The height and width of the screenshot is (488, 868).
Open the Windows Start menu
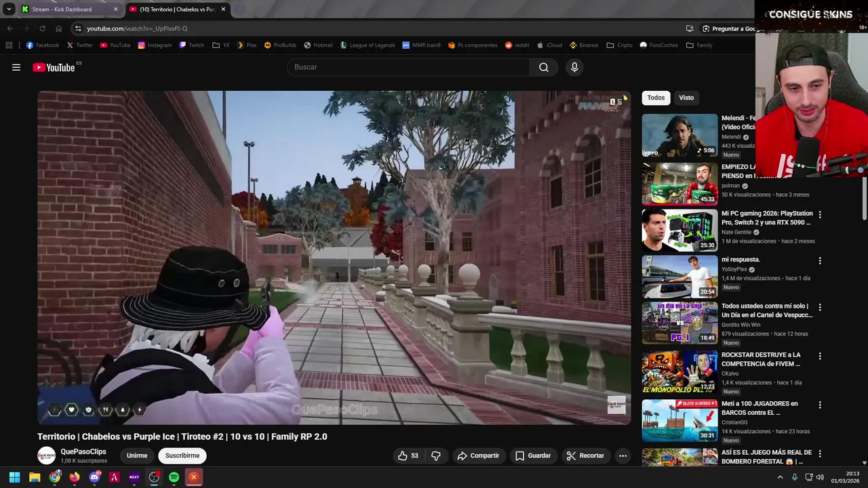click(14, 477)
